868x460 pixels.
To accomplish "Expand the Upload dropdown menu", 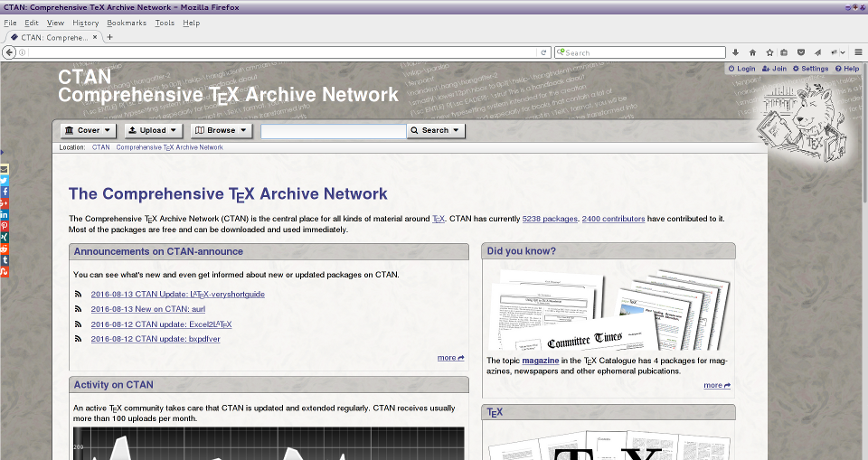I will click(x=152, y=131).
